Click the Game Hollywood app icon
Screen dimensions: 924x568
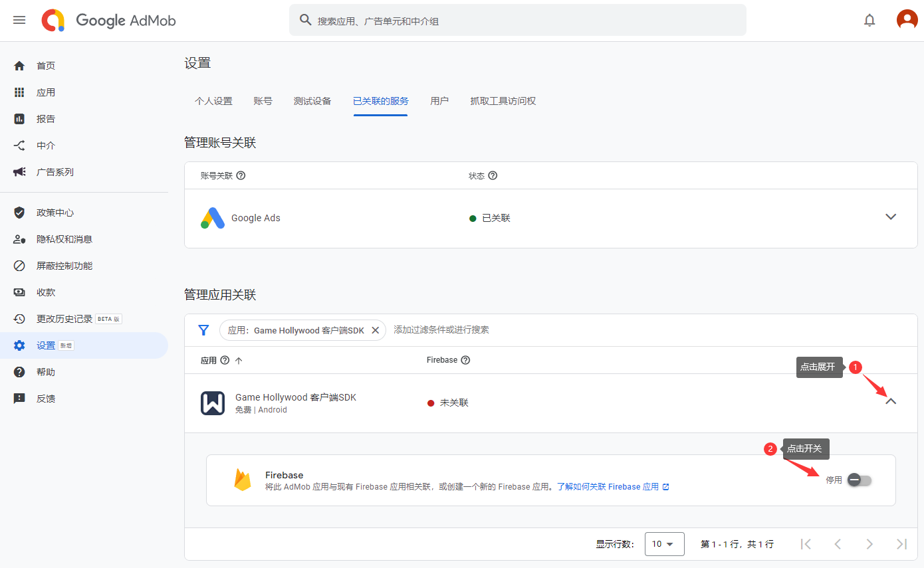[x=213, y=403]
